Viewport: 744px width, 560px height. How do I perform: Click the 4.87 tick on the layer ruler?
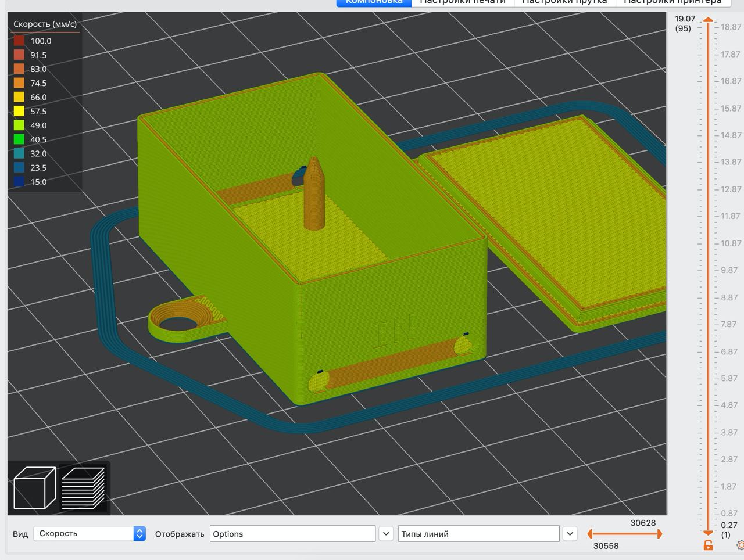click(729, 405)
